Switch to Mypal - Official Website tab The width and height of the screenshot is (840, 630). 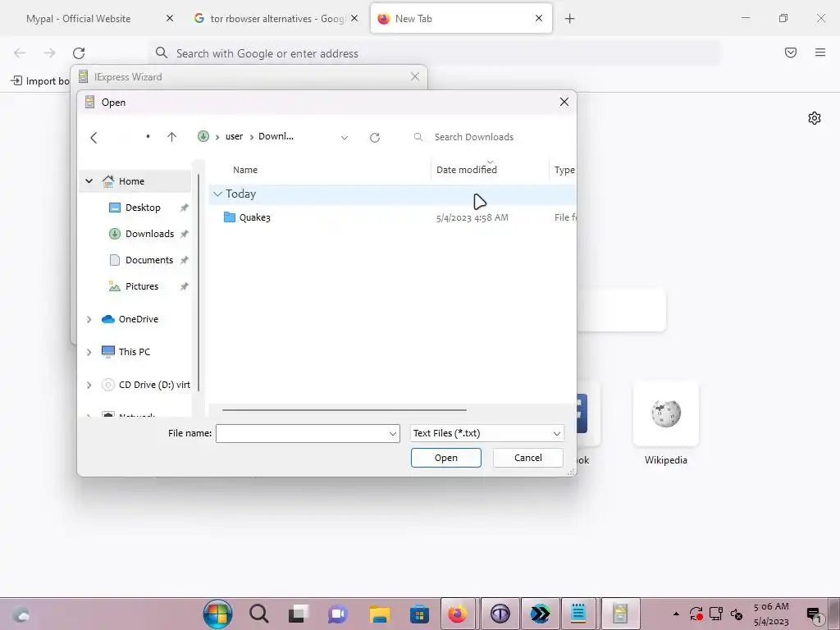tap(78, 18)
